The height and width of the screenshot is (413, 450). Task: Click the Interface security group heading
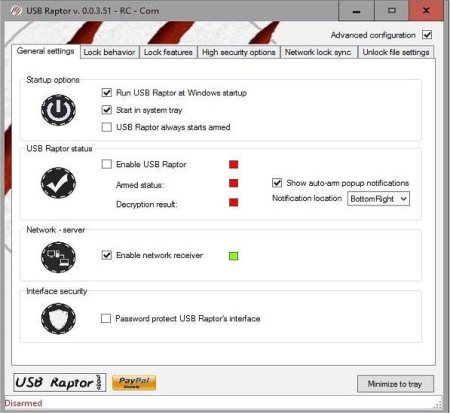[57, 291]
